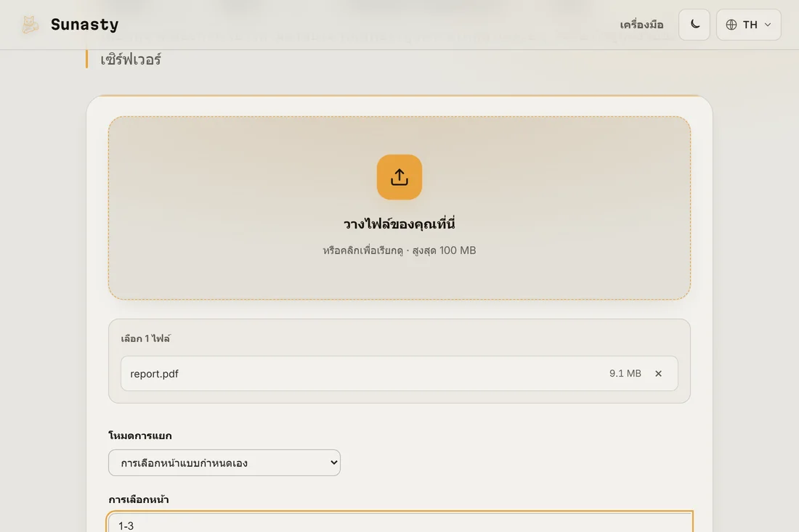799x532 pixels.
Task: Click the เลือก 1 ไฟล์ label
Action: coord(146,338)
